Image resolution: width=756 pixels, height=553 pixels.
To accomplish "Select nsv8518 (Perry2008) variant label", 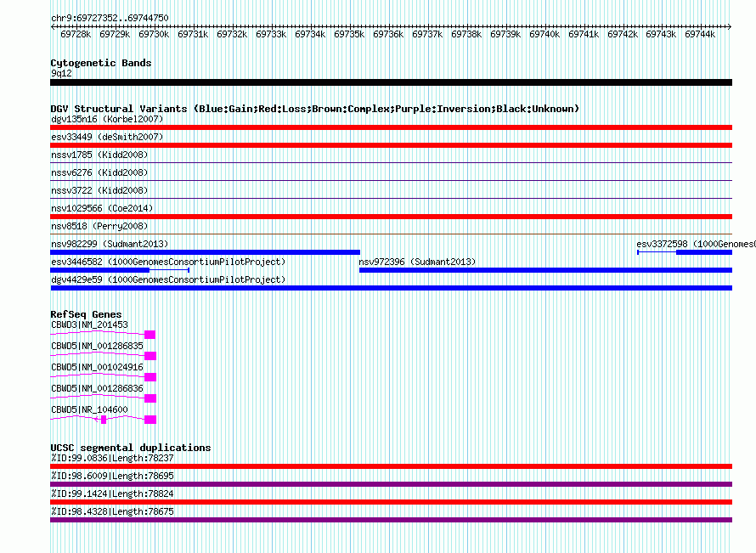I will tap(99, 226).
